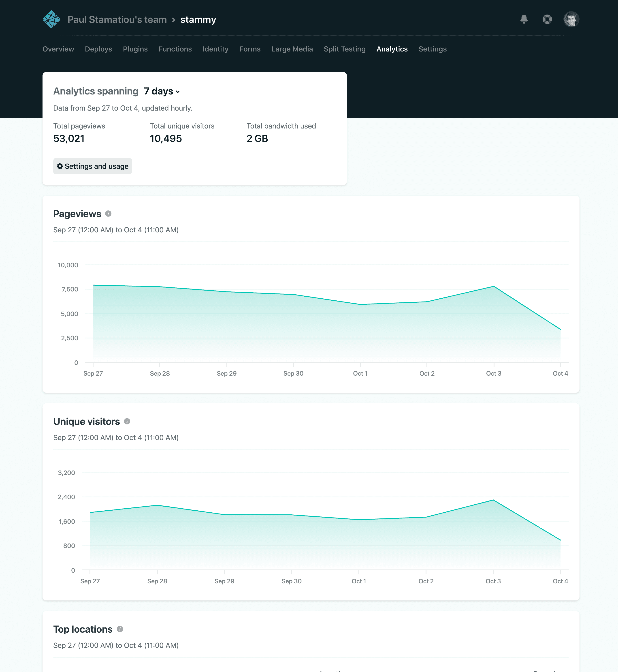Click the help/support icon
The image size is (618, 672).
pos(547,19)
